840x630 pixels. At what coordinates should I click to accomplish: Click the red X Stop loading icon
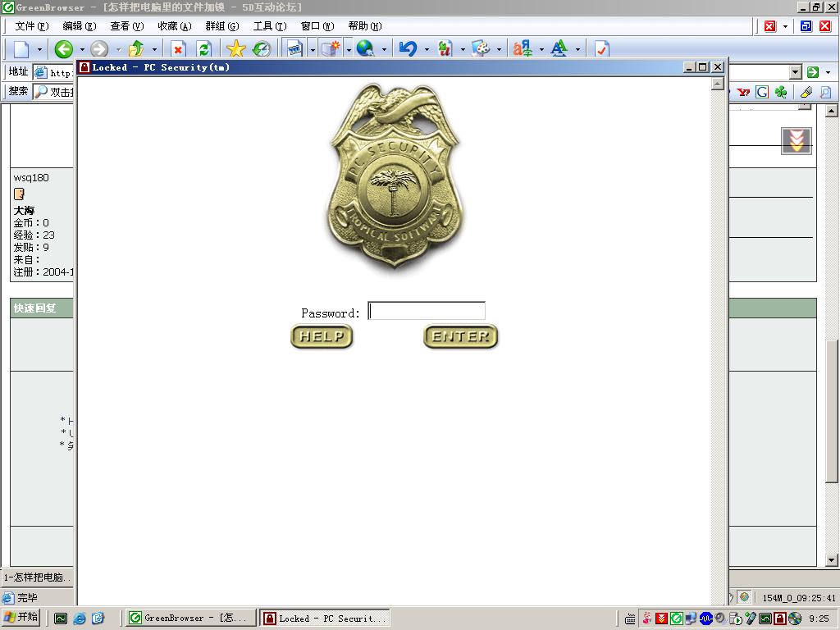pos(178,49)
